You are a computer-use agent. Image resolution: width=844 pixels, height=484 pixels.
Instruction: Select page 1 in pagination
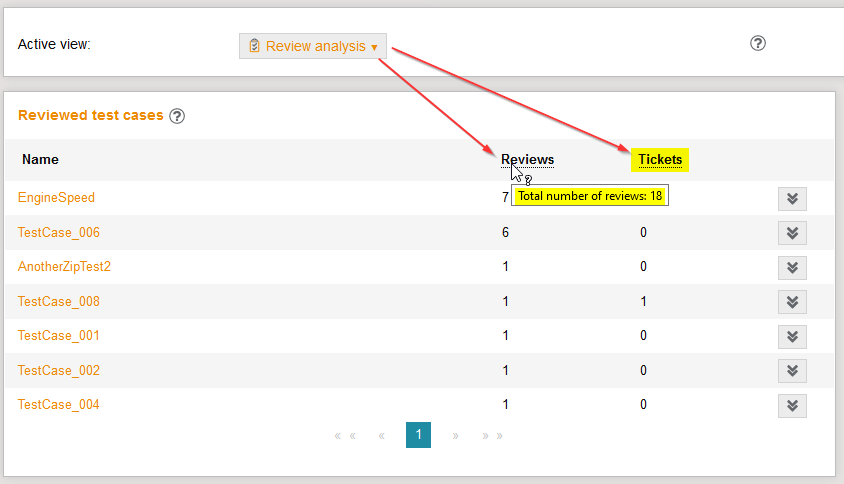pyautogui.click(x=418, y=435)
